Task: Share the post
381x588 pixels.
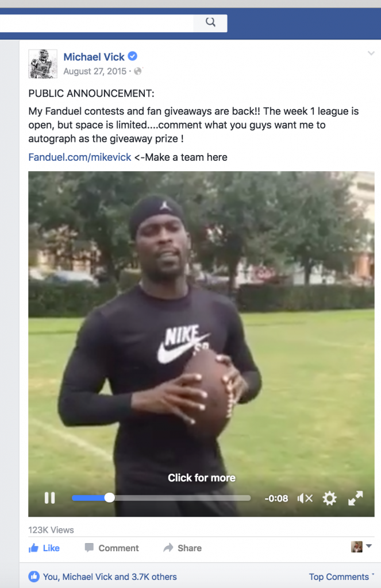Action: coord(182,548)
